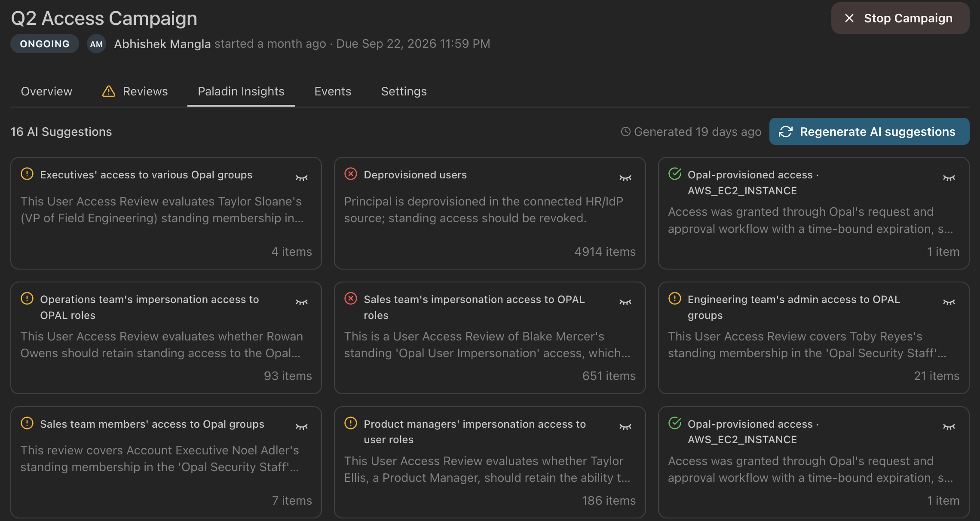Viewport: 980px width, 521px height.
Task: Switch to the Reviews tab
Action: coord(135,91)
